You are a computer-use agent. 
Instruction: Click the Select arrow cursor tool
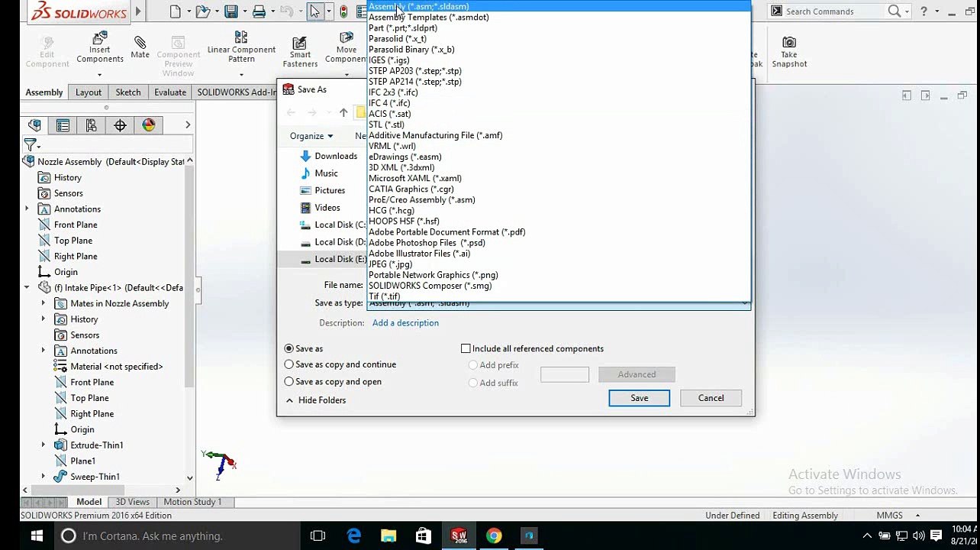point(315,11)
